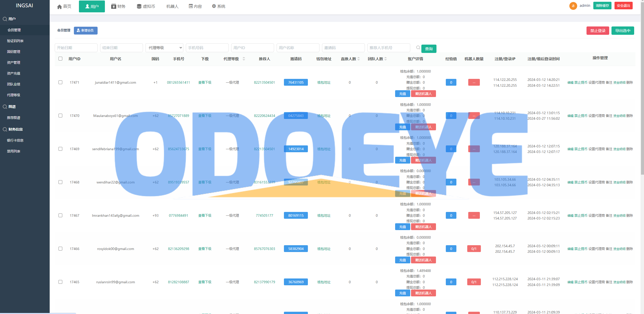Viewport: 644px width, 314px height.
Task: Open the 财务 finance tab
Action: [118, 6]
